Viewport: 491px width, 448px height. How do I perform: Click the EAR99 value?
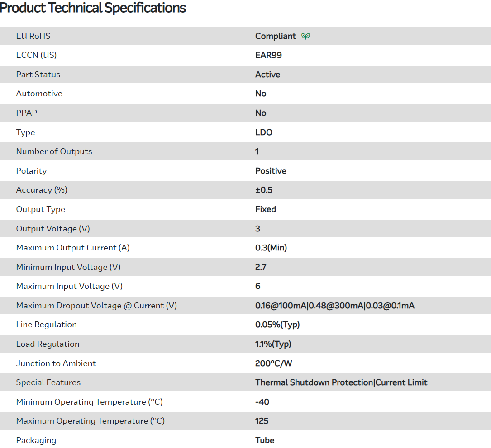(268, 55)
